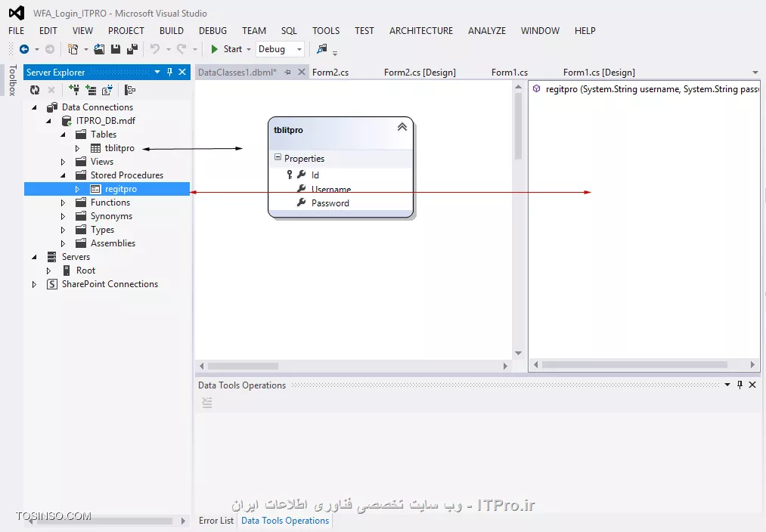The height and width of the screenshot is (532, 766).
Task: Click the Navigate Backward arrow icon
Action: point(24,49)
